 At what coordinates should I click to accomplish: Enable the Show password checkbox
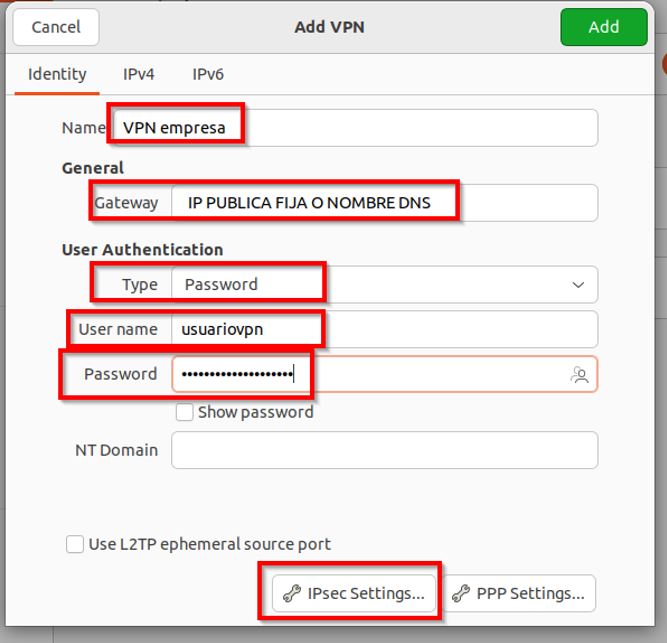(184, 412)
